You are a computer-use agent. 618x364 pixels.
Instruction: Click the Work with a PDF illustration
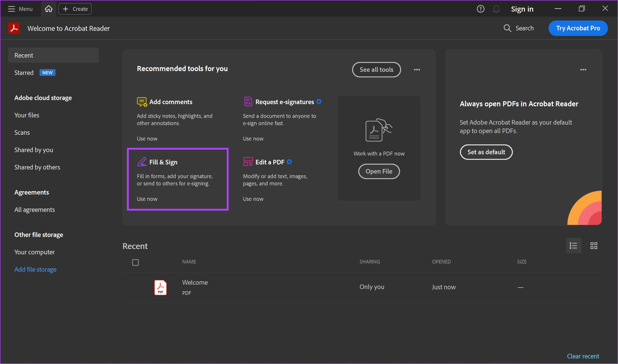coord(379,130)
